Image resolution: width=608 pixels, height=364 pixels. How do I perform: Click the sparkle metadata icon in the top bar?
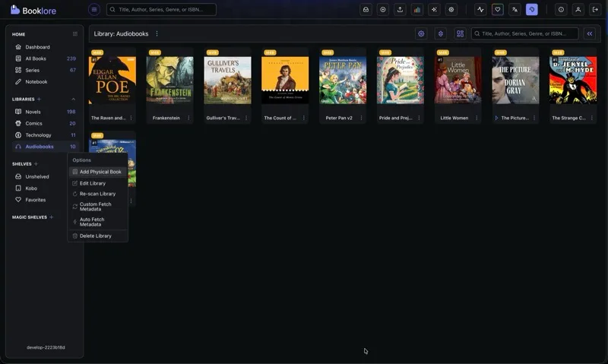pyautogui.click(x=434, y=10)
